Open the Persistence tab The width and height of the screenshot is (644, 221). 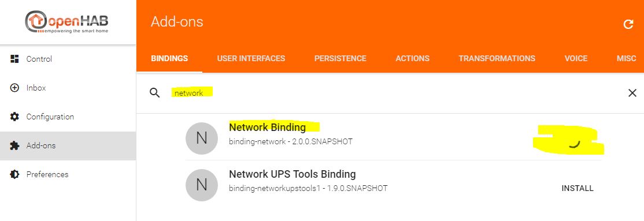340,59
